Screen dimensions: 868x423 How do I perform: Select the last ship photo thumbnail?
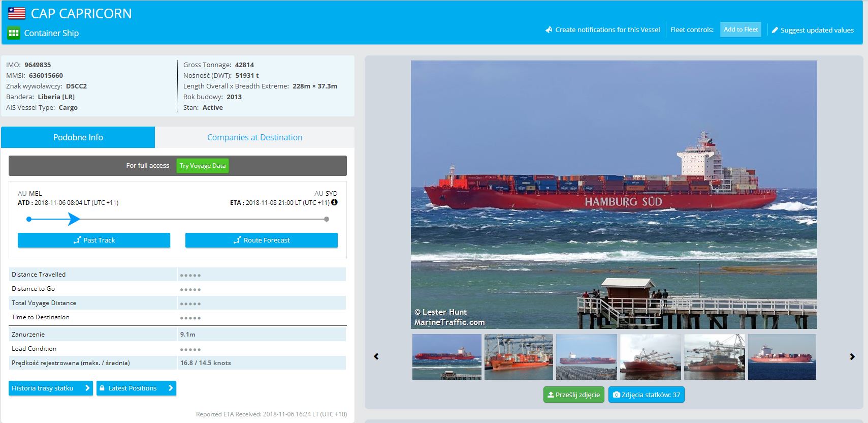[782, 357]
